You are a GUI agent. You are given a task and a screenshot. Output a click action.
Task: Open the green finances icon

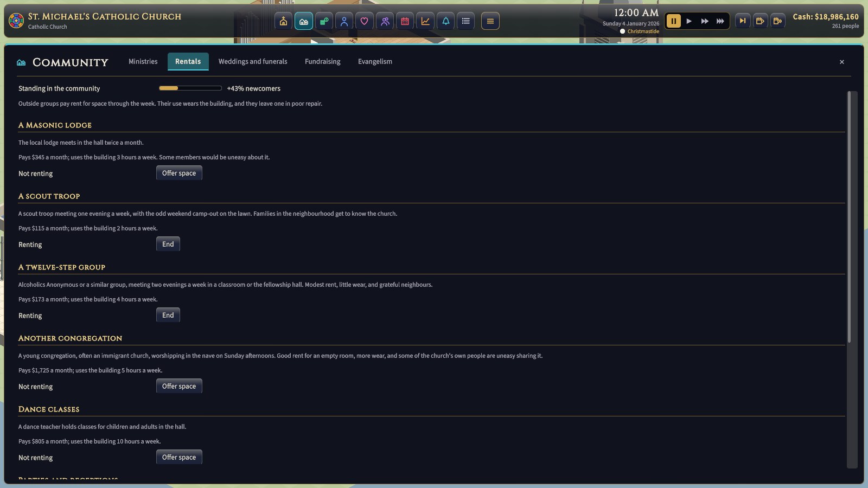tap(324, 21)
